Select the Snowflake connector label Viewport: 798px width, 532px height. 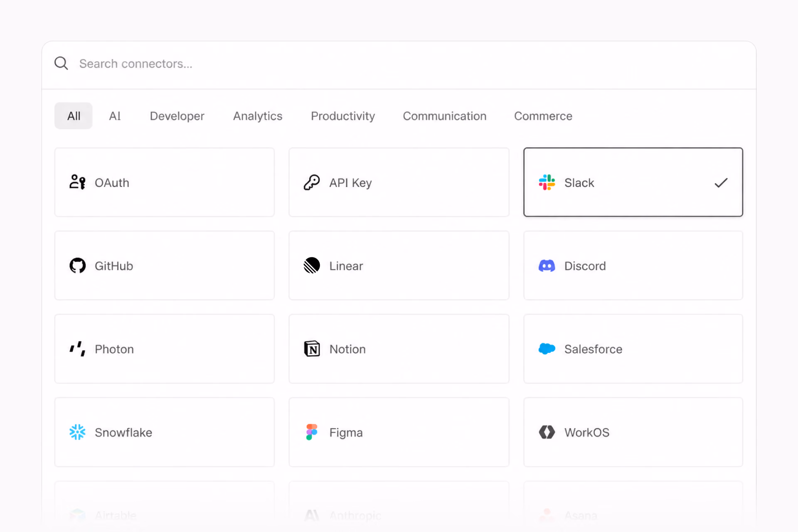tap(123, 433)
